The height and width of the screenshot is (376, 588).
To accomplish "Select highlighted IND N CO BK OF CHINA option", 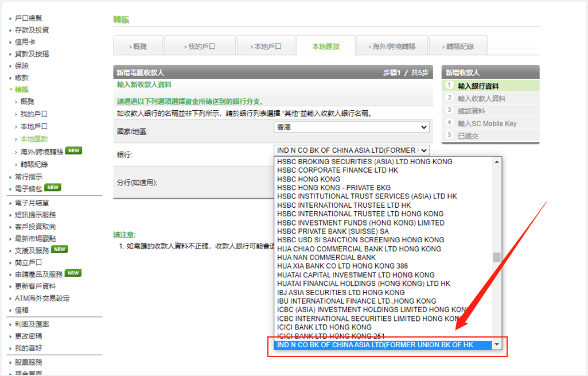I will click(383, 344).
